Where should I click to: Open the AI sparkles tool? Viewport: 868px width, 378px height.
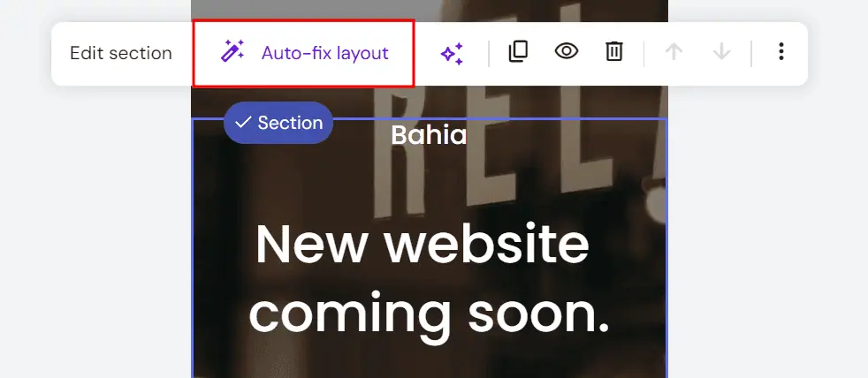pyautogui.click(x=452, y=54)
